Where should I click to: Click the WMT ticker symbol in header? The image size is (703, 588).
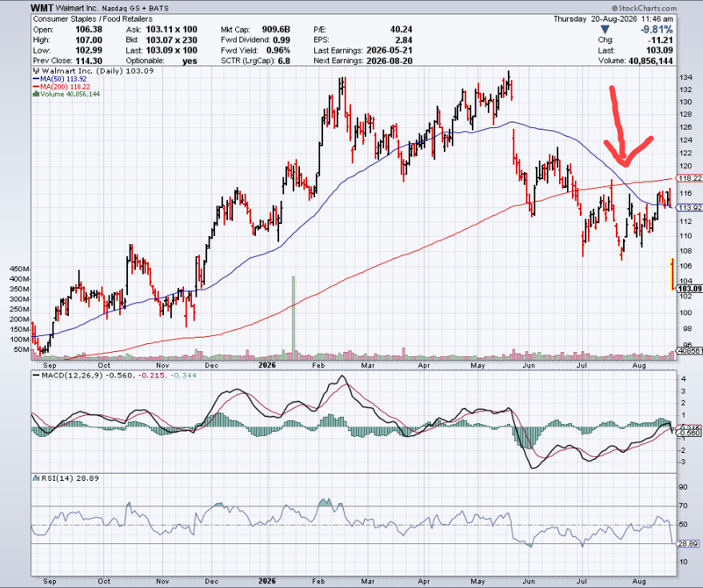point(42,8)
